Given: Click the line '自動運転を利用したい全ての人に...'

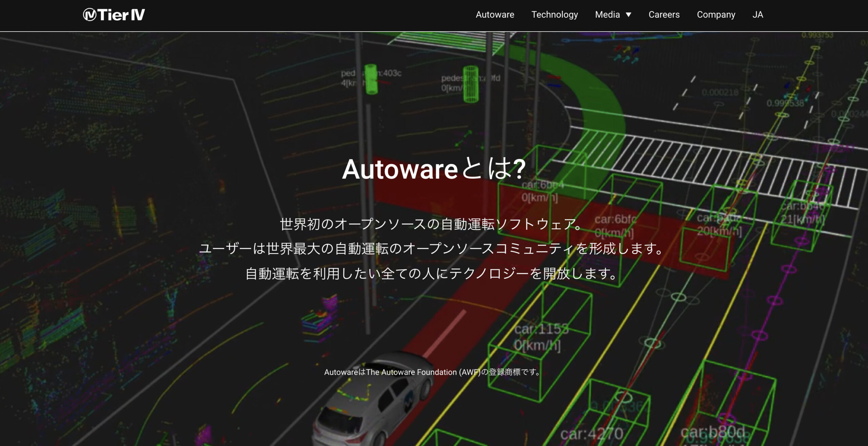Looking at the screenshot, I should [x=431, y=273].
